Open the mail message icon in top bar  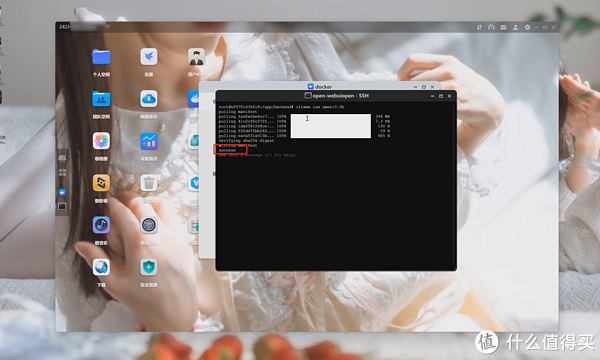(x=503, y=28)
